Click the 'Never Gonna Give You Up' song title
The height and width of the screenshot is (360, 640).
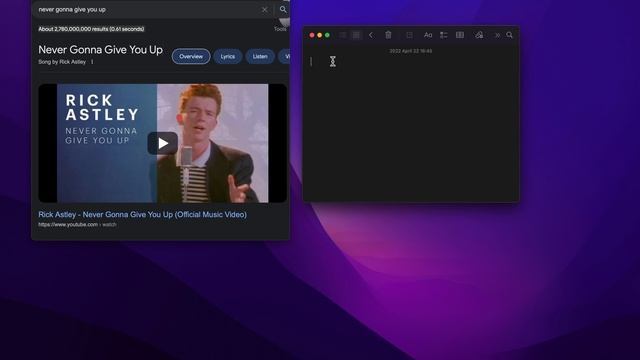pos(100,50)
